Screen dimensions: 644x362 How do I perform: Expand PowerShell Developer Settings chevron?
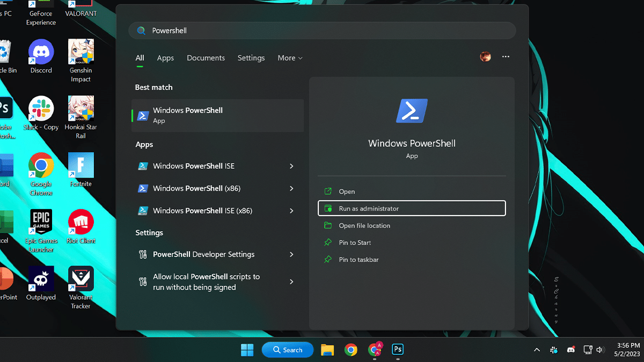click(x=291, y=255)
